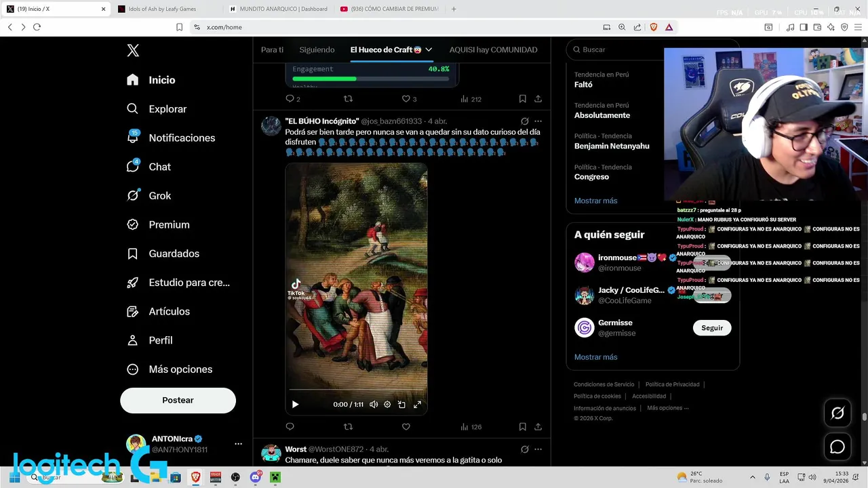Open floating chat messages button
Screen dimensions: 868x488
tap(837, 447)
